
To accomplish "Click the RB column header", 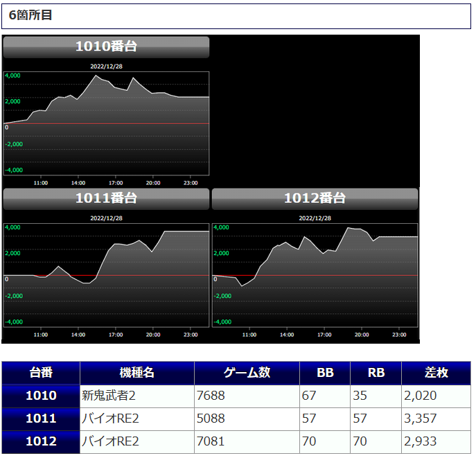I will [376, 373].
